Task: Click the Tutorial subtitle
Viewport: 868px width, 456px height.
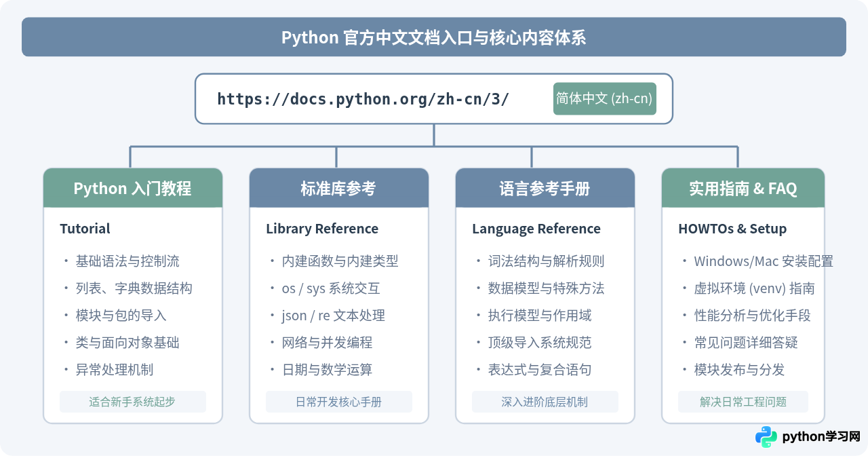Action: (85, 229)
